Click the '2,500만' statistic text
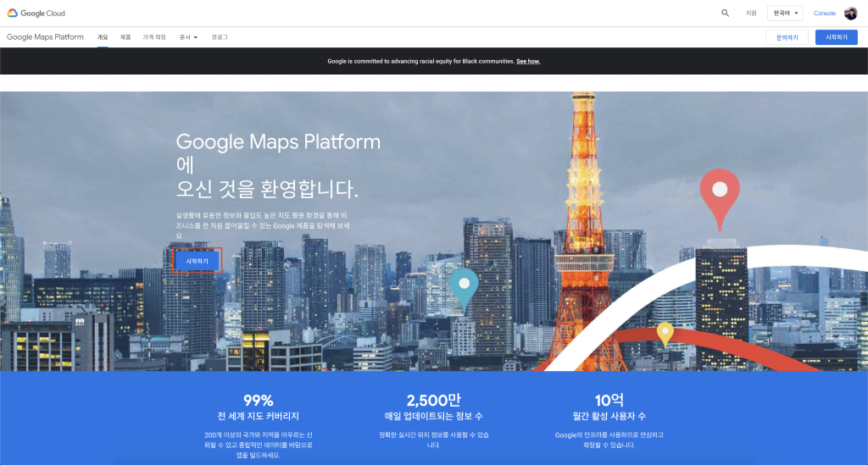The image size is (868, 465). coord(433,400)
